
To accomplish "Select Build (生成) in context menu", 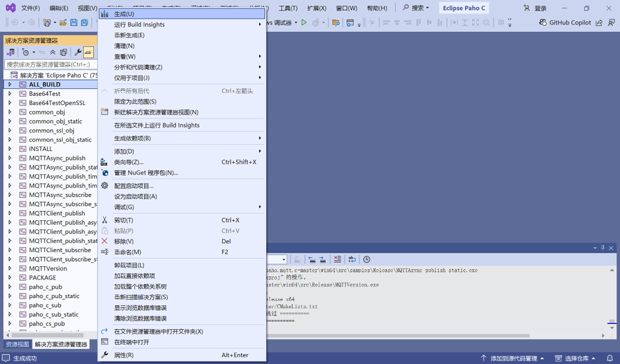I will (182, 14).
